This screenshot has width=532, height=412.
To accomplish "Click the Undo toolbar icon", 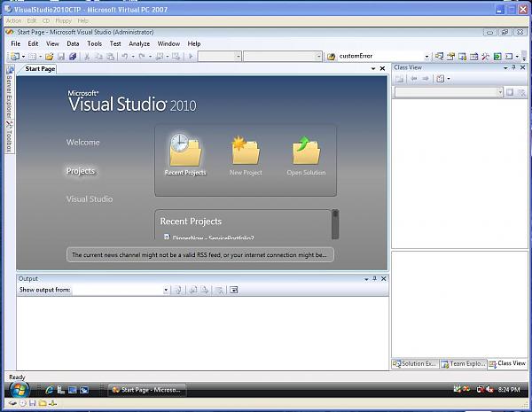I will tap(125, 57).
